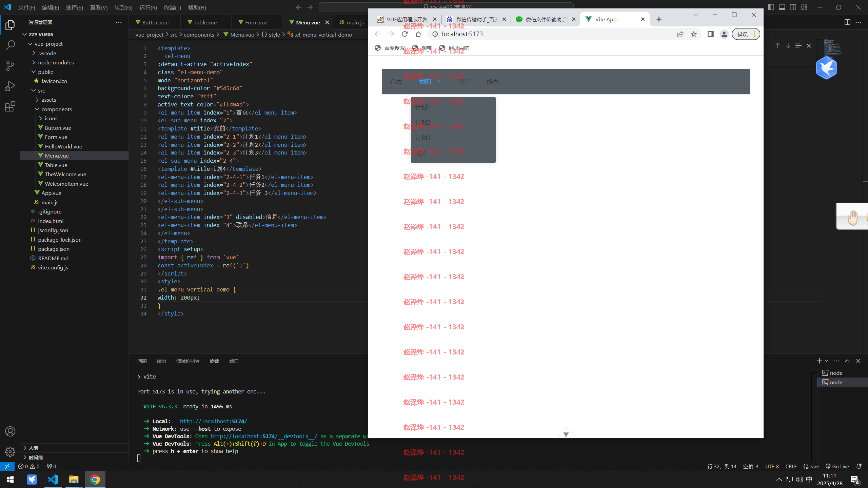Open the Chrome tab search chevron
This screenshot has height=488, width=868.
point(696,15)
